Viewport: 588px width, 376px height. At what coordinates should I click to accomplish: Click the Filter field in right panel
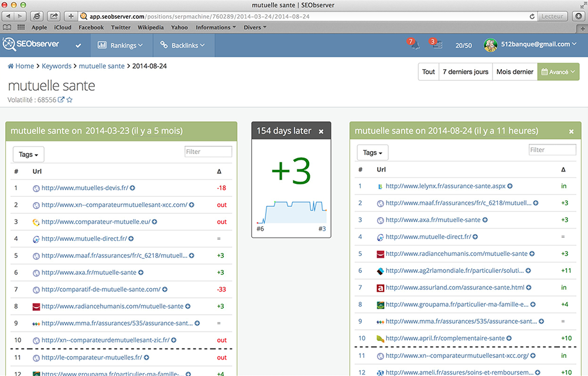[x=552, y=150]
